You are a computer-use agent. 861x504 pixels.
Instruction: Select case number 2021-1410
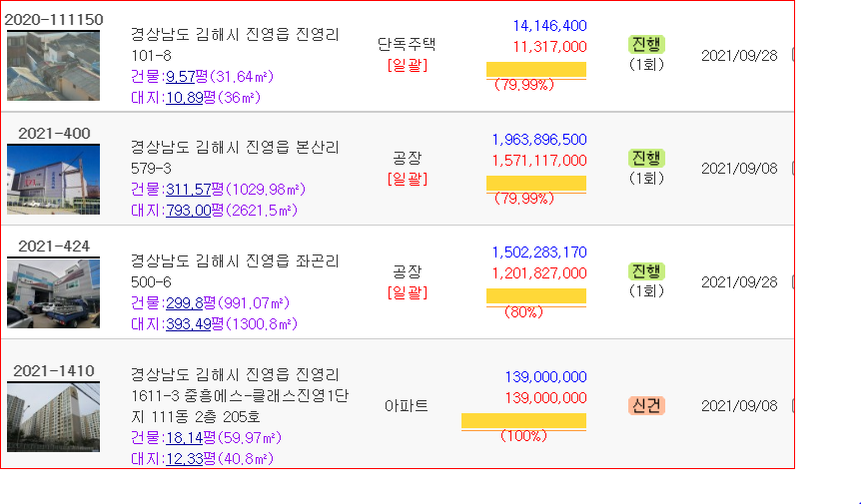pos(54,370)
